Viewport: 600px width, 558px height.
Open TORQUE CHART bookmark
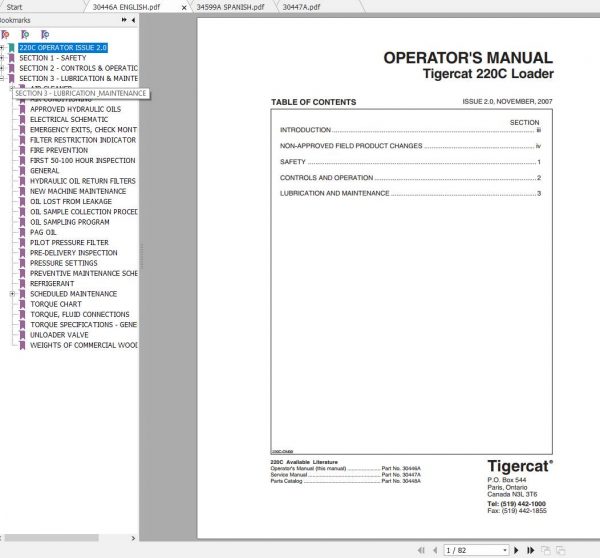[x=56, y=304]
